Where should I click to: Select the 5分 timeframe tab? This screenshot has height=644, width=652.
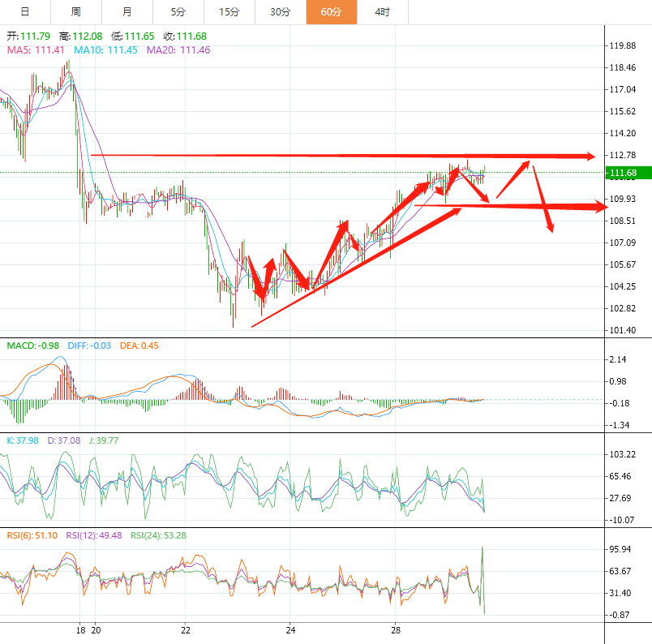pyautogui.click(x=178, y=12)
